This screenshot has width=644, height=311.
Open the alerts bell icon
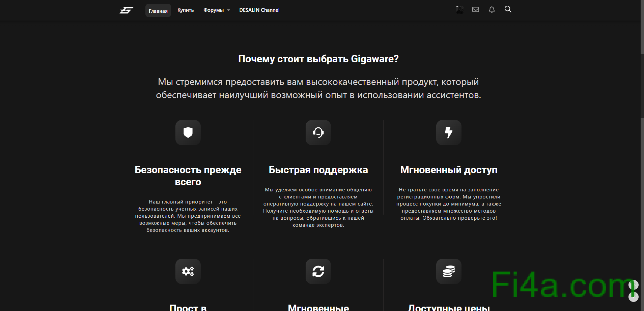tap(492, 10)
